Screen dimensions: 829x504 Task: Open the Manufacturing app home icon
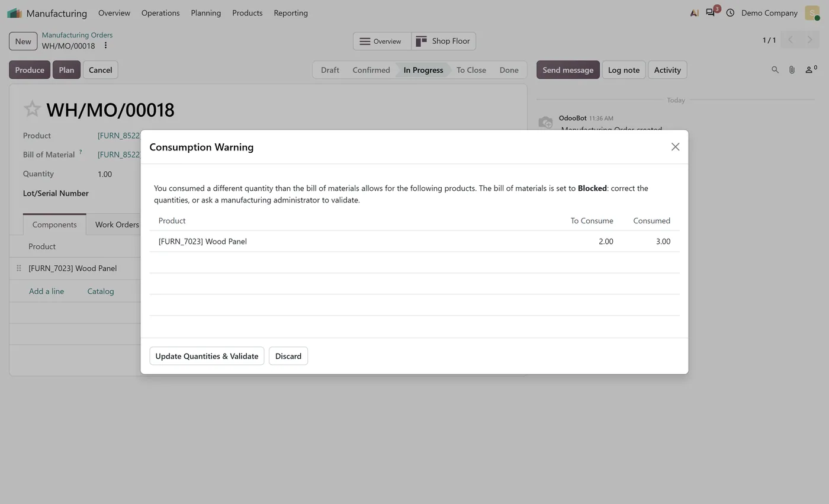(14, 13)
